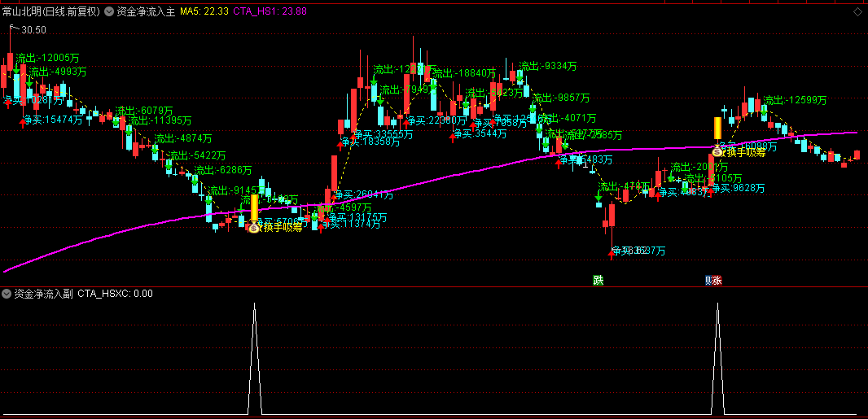
Task: Click the red 涨 event marker
Action: (717, 280)
